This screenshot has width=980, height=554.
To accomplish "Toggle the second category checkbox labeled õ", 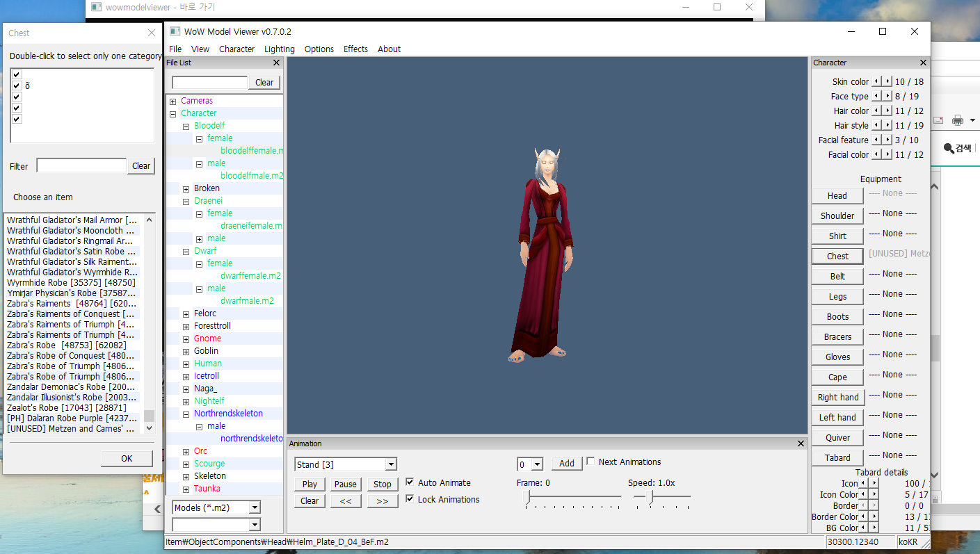I will tap(17, 85).
